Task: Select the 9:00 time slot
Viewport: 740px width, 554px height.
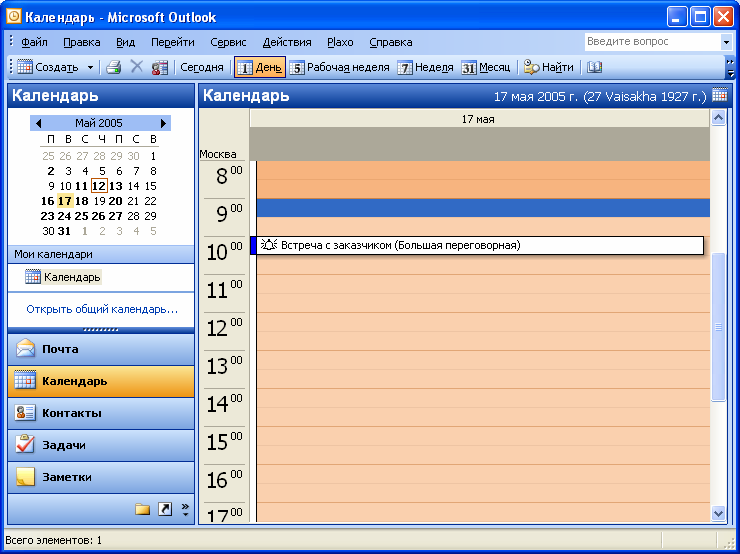Action: coord(483,208)
